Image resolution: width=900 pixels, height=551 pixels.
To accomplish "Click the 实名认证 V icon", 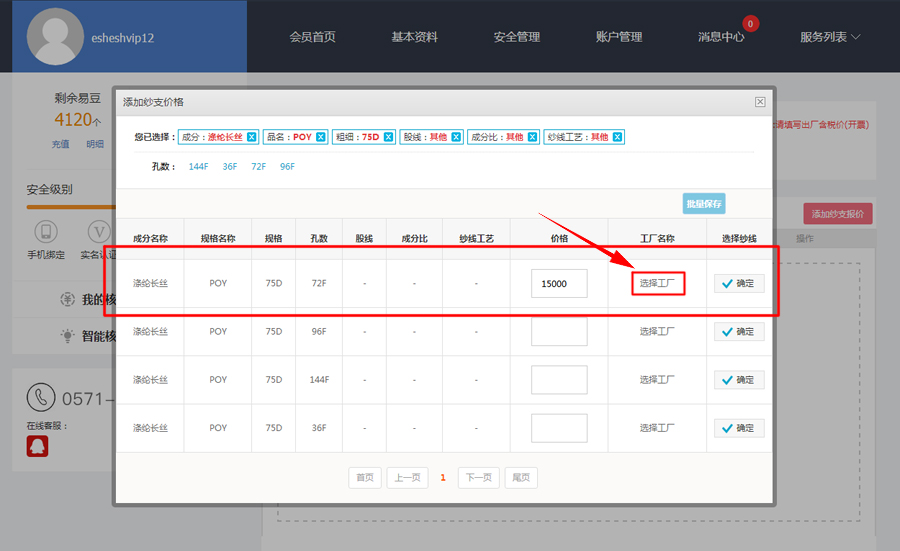I will [99, 231].
